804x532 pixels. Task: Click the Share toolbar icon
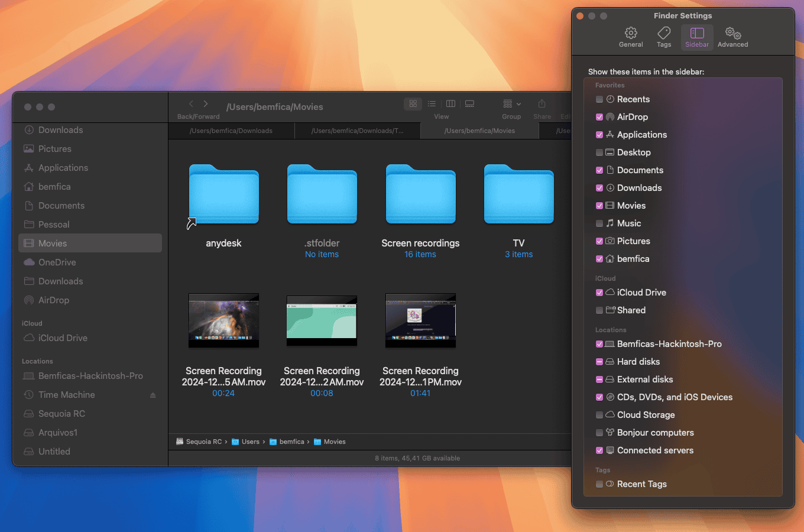pos(542,104)
